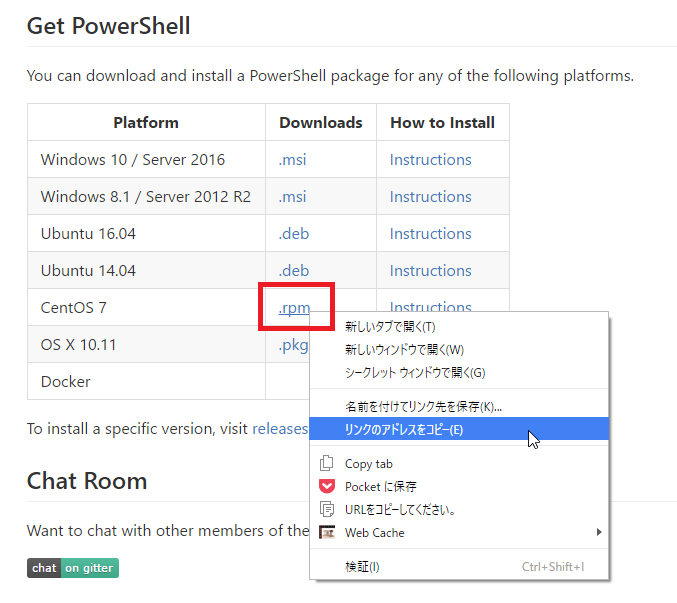
Task: Choose 新しいウィンドウで開く(W) menu entry
Action: (x=459, y=350)
